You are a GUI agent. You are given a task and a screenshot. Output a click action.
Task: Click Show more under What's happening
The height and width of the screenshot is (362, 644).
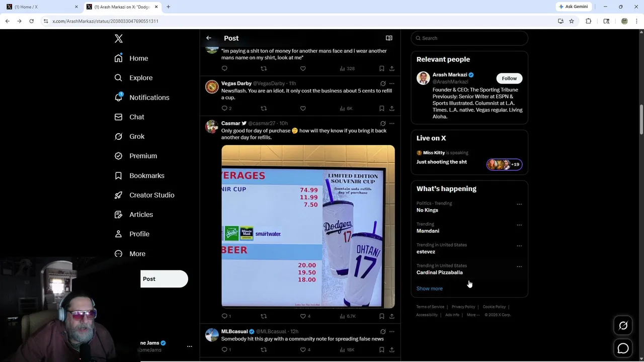[429, 289]
